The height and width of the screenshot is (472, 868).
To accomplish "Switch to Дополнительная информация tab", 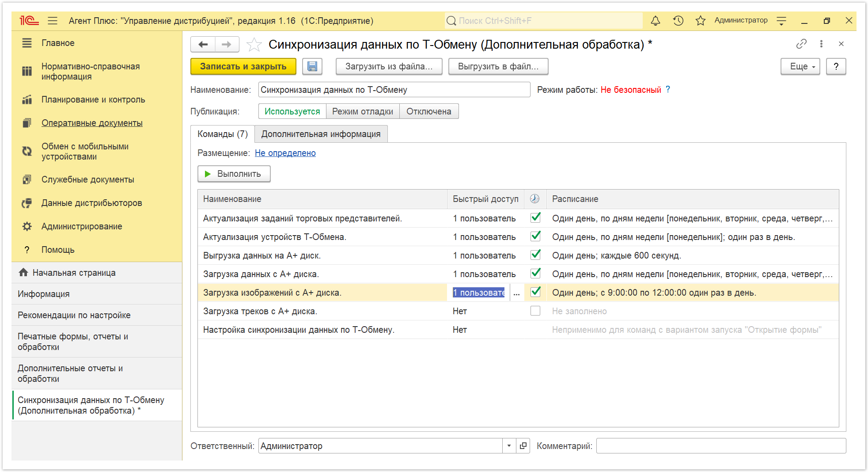I will (x=321, y=134).
